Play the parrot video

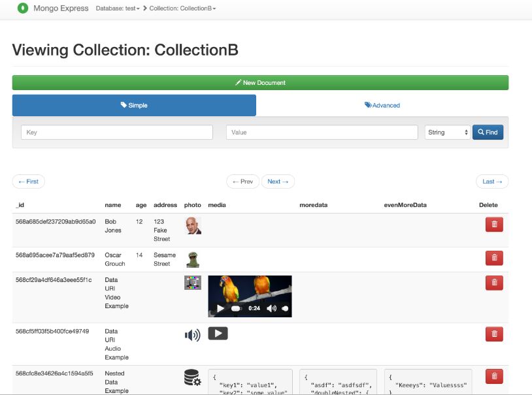(x=220, y=308)
